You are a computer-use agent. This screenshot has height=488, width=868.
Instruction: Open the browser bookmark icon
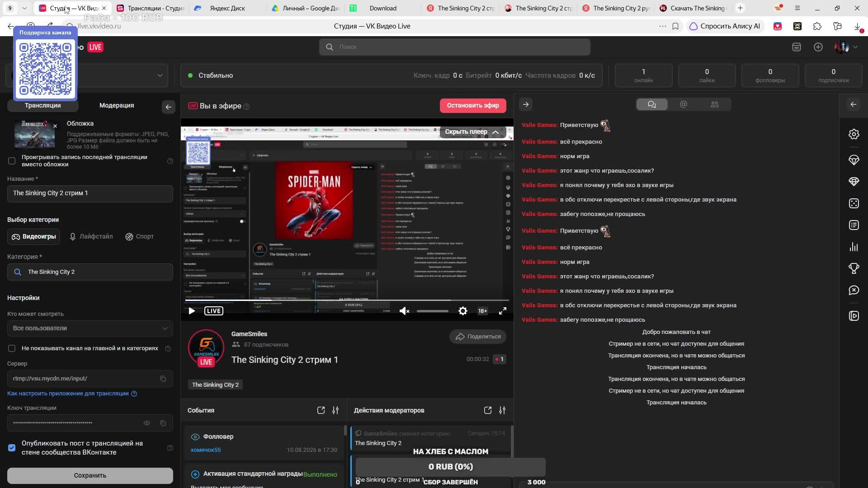(x=675, y=26)
